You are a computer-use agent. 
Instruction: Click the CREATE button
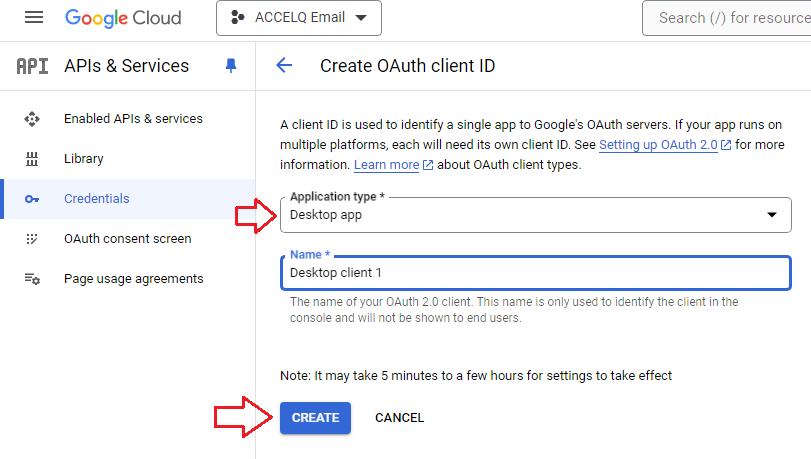pyautogui.click(x=316, y=418)
